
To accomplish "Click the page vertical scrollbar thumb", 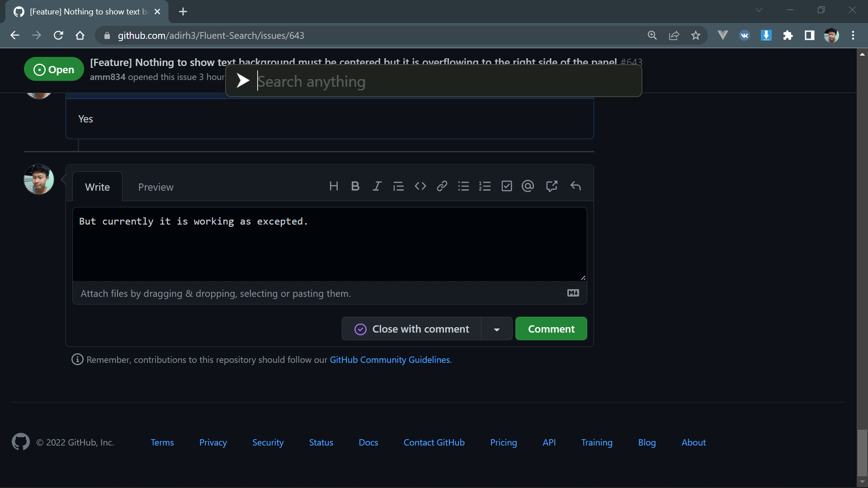I will tap(862, 452).
